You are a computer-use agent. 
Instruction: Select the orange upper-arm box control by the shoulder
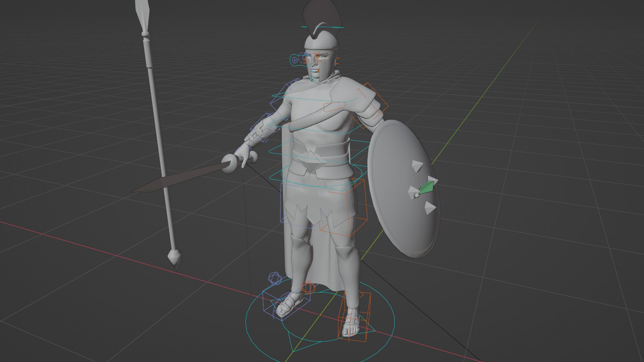coord(369,106)
